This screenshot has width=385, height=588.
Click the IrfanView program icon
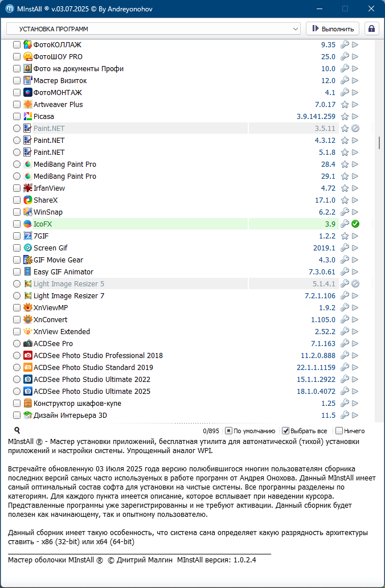[x=28, y=188]
